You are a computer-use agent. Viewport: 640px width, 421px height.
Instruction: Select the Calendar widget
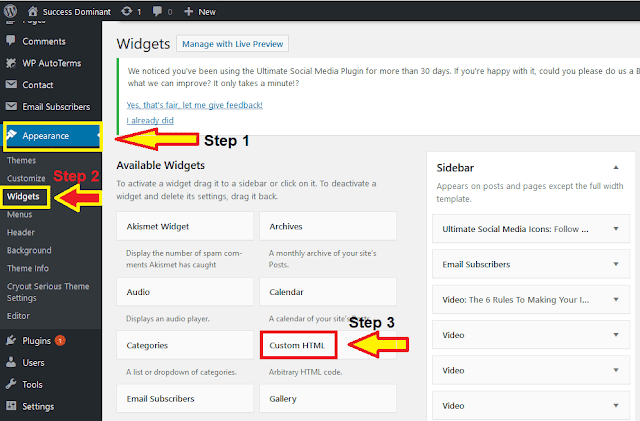[x=328, y=292]
